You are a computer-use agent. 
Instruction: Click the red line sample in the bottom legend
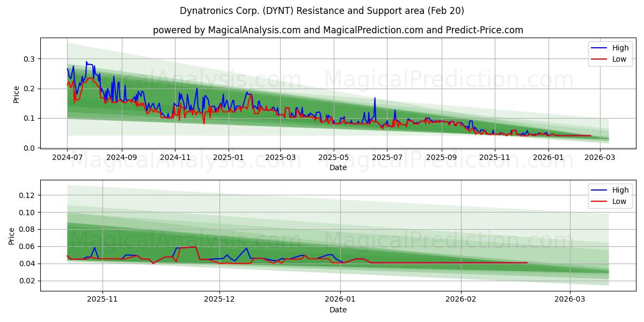pos(599,202)
